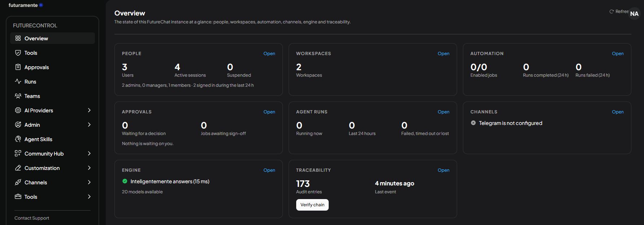
Task: Click the briefcase Tools icon
Action: 18,197
